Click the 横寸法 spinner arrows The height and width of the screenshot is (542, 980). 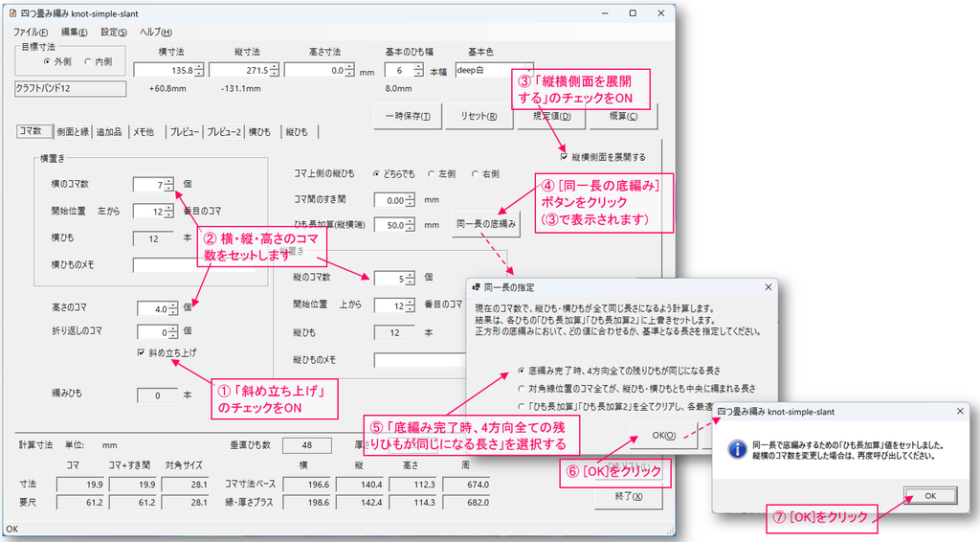pos(199,70)
